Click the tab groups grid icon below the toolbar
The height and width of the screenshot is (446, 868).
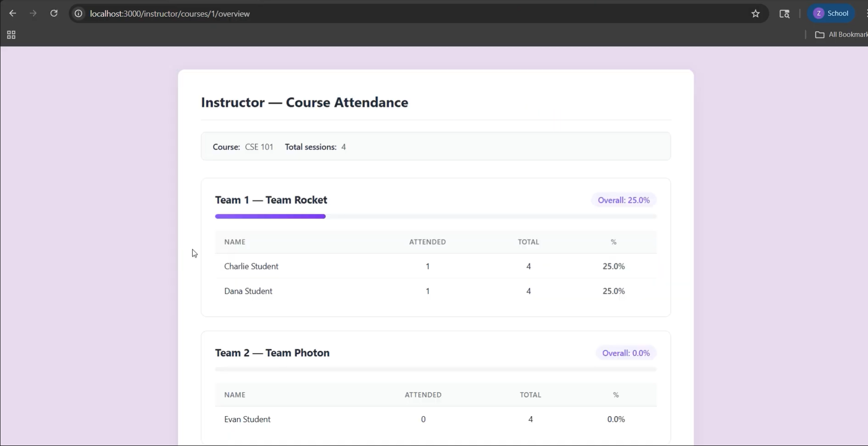coord(11,34)
